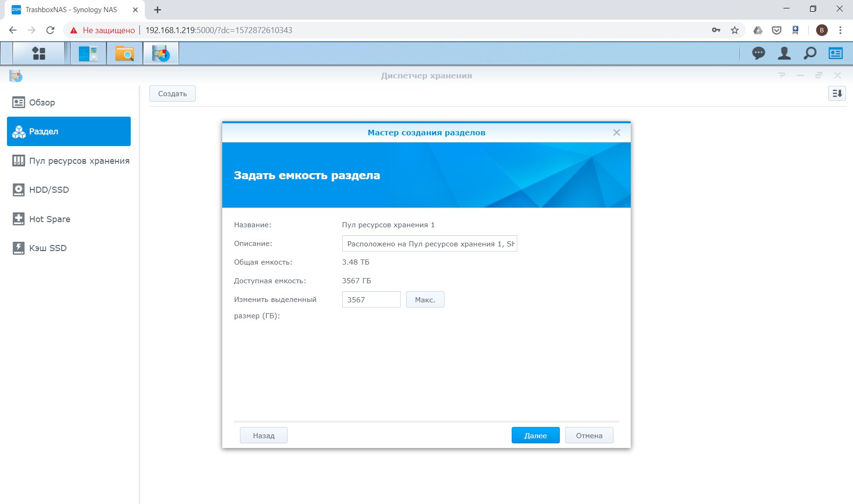This screenshot has width=853, height=504.
Task: Cancel the wizard with Отмена
Action: click(589, 435)
